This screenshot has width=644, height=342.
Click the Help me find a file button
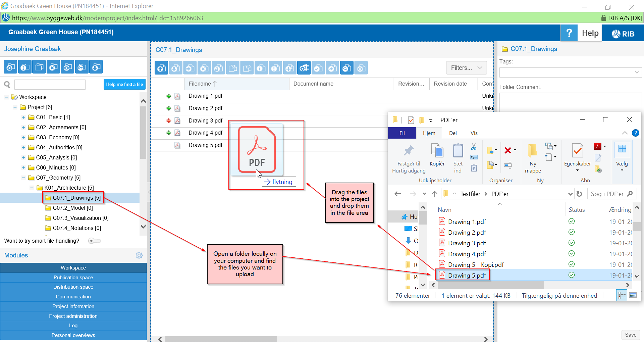coord(124,84)
